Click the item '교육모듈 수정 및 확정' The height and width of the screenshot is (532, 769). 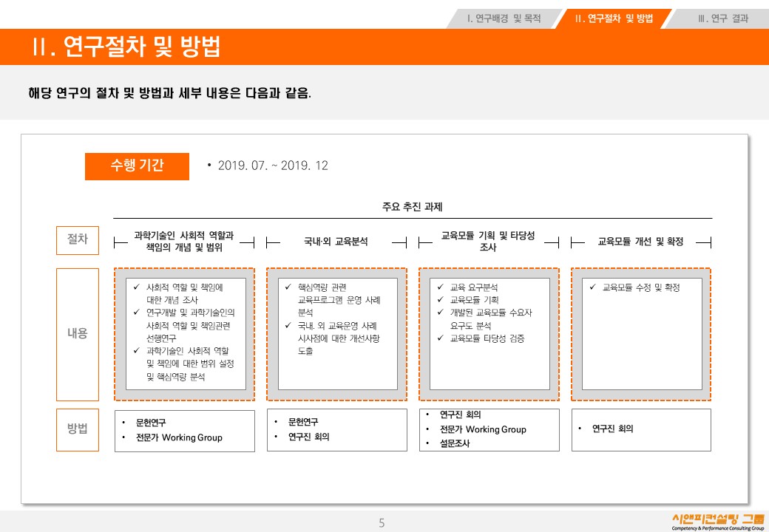[x=641, y=287]
